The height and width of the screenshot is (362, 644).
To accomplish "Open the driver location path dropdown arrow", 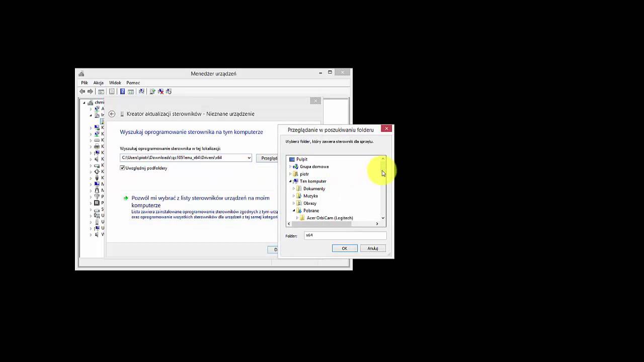I will tap(249, 158).
